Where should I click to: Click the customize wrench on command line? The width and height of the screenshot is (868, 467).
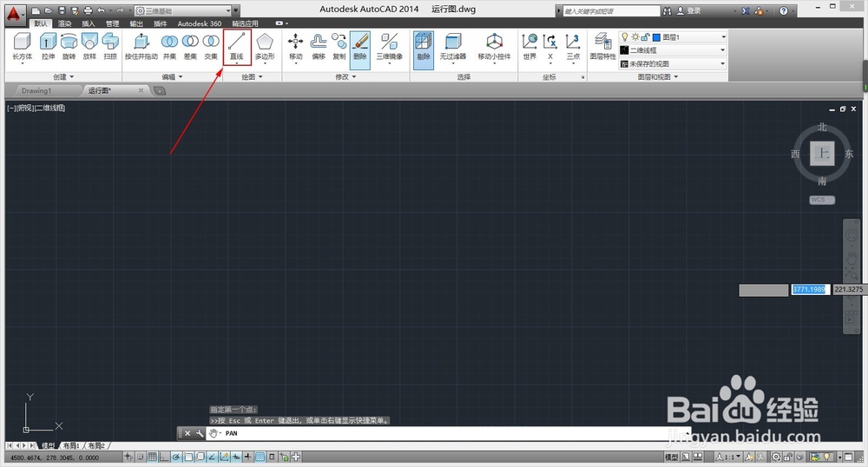pyautogui.click(x=200, y=433)
